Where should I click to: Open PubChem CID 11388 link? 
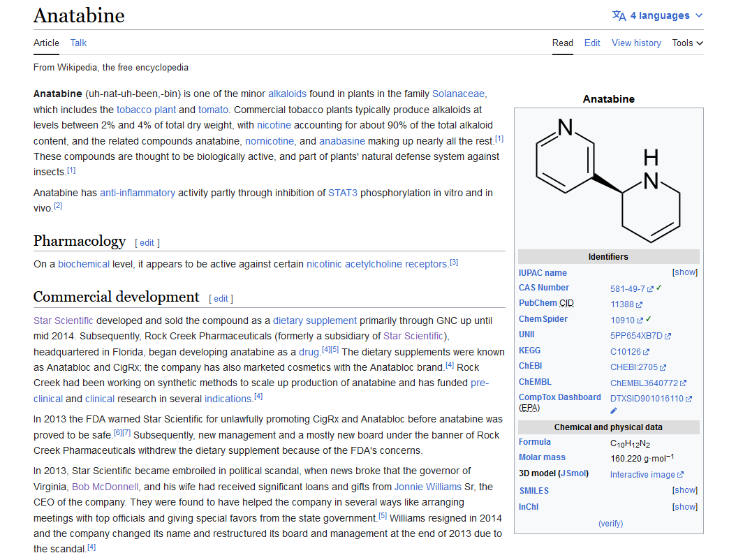coord(626,304)
